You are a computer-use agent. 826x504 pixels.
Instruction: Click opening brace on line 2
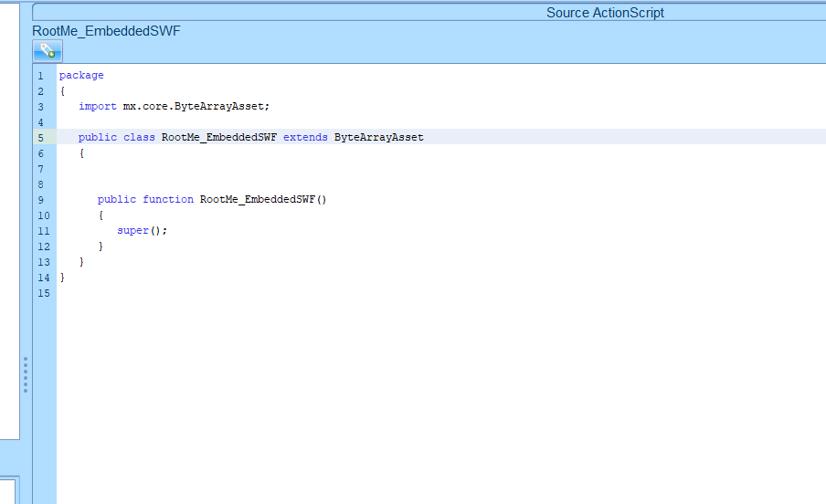pyautogui.click(x=62, y=91)
